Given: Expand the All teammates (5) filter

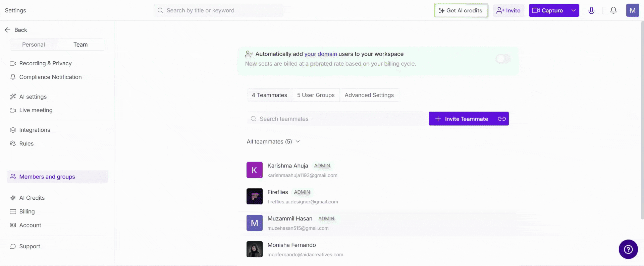Looking at the screenshot, I should coord(273,142).
